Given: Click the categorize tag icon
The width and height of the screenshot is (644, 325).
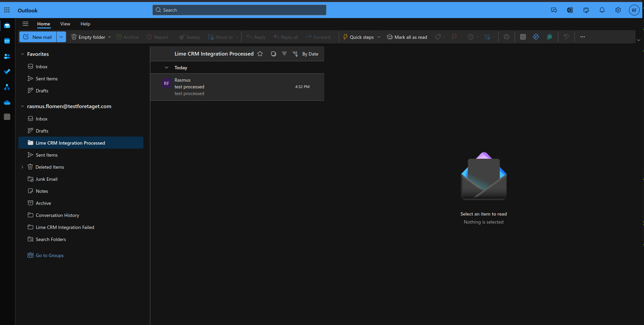Looking at the screenshot, I should [x=438, y=37].
